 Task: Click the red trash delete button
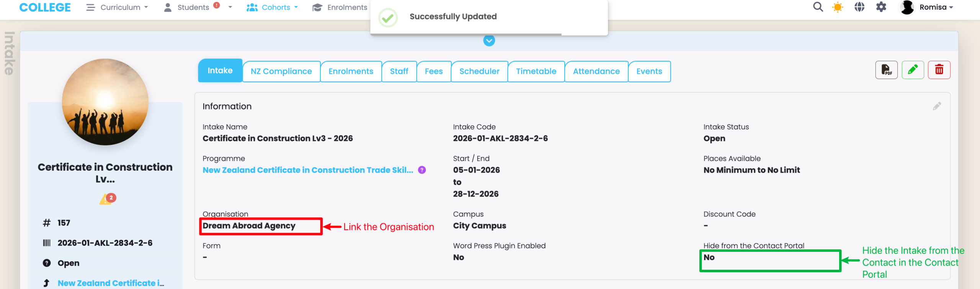[939, 70]
